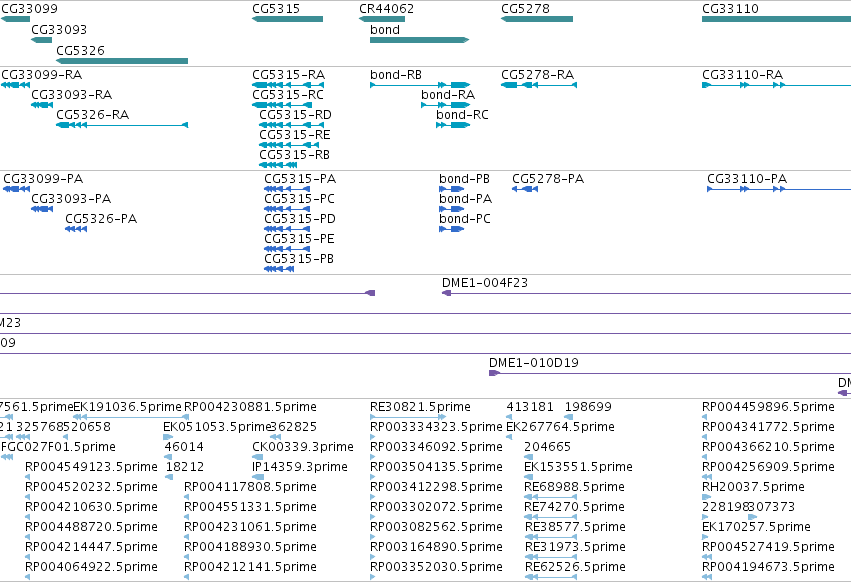
Task: Select the CG5278 gene feature
Action: tap(537, 19)
